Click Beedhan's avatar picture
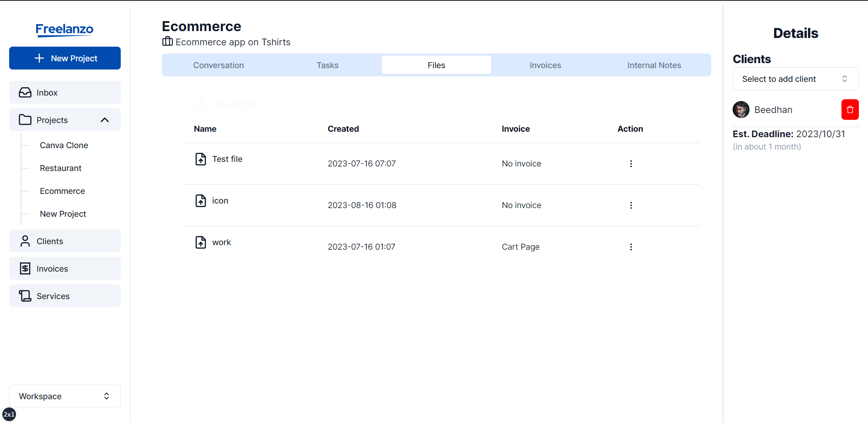 (x=741, y=110)
